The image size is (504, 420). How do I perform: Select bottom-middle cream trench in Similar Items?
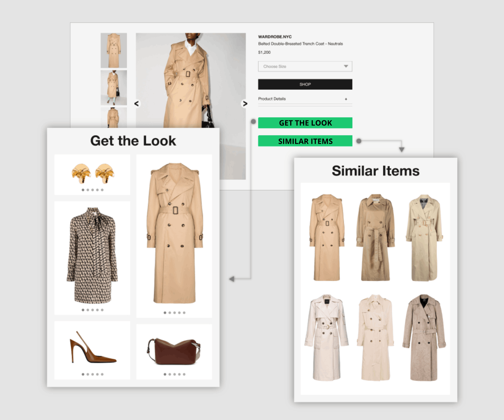pos(375,338)
